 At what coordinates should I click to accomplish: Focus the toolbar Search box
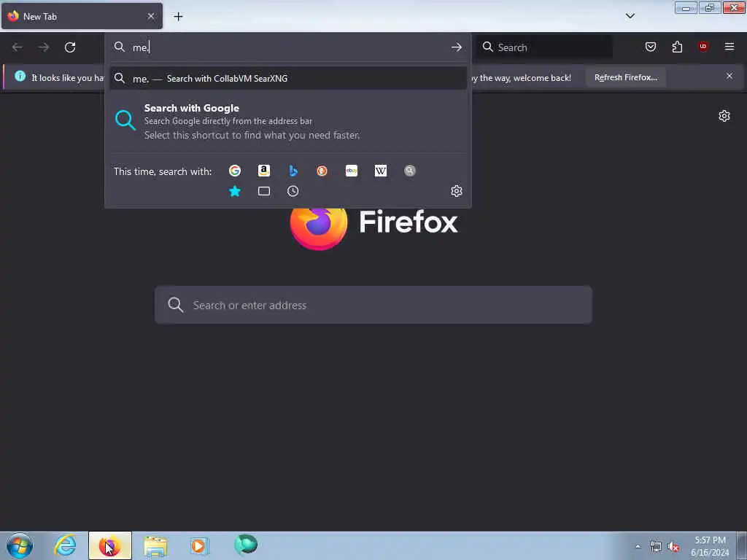coord(546,47)
